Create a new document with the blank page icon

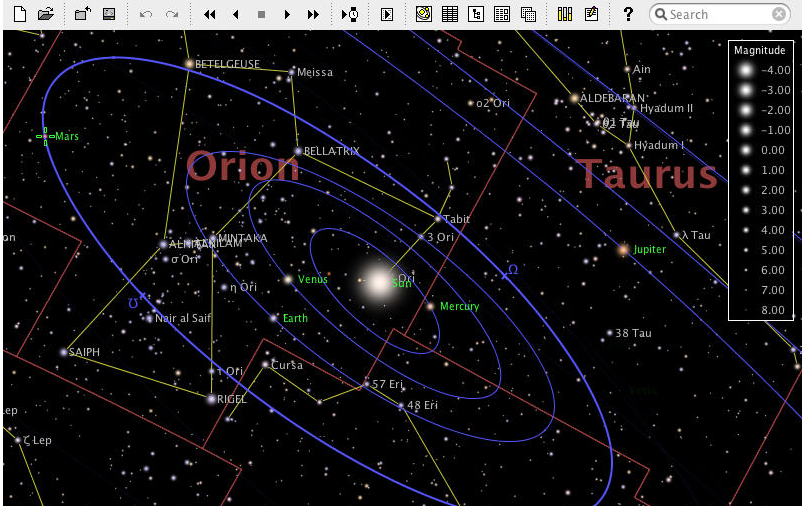click(19, 14)
